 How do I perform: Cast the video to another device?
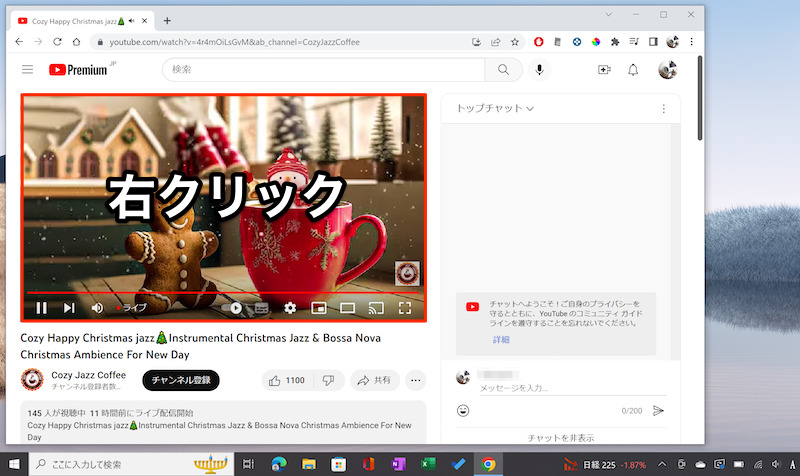[x=377, y=308]
